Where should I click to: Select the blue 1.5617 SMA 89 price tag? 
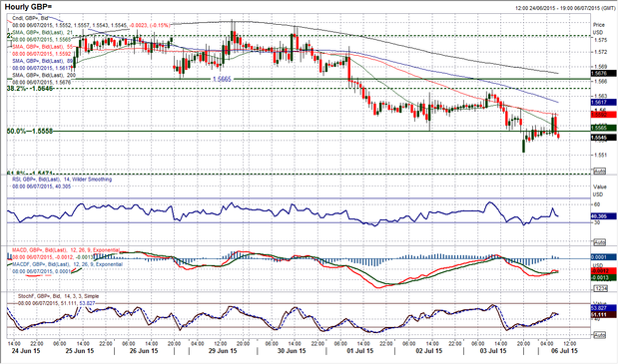tap(603, 103)
